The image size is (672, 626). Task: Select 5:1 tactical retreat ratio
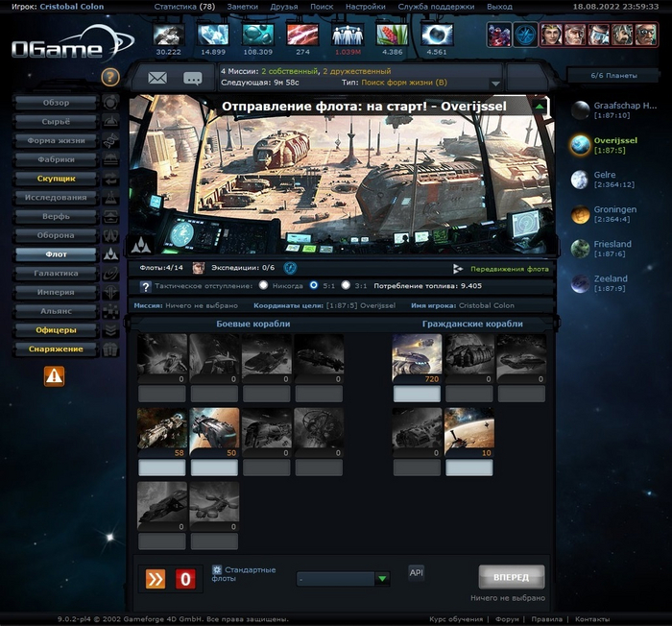click(x=314, y=285)
